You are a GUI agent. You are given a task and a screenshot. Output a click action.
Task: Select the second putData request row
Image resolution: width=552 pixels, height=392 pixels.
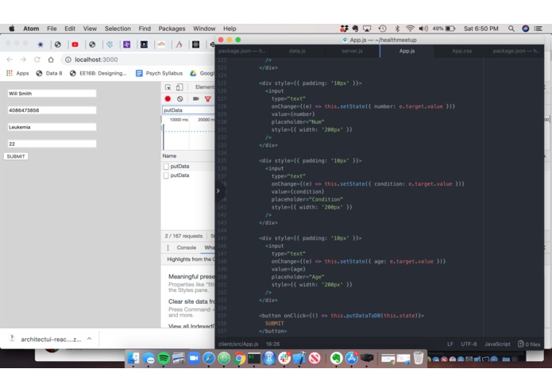[x=188, y=175]
